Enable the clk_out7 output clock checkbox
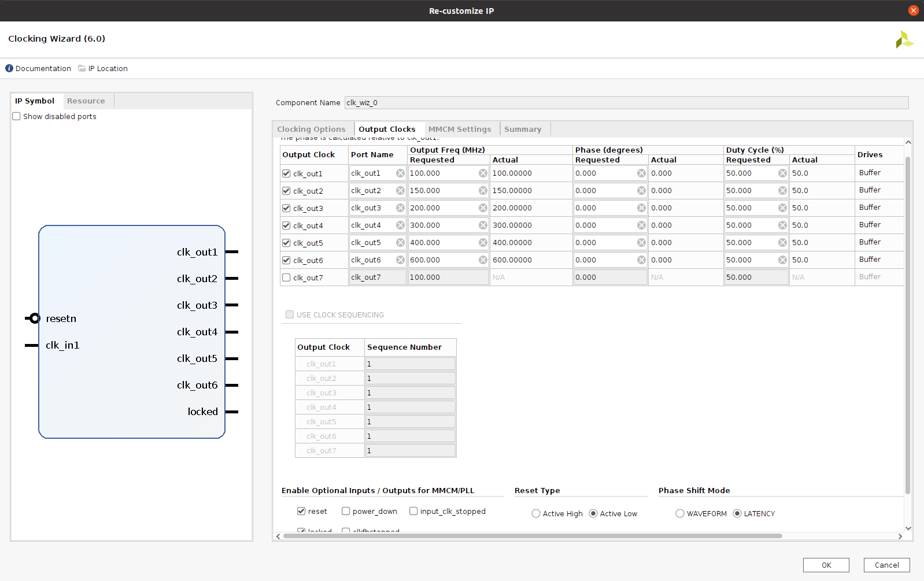924x581 pixels. coord(286,277)
